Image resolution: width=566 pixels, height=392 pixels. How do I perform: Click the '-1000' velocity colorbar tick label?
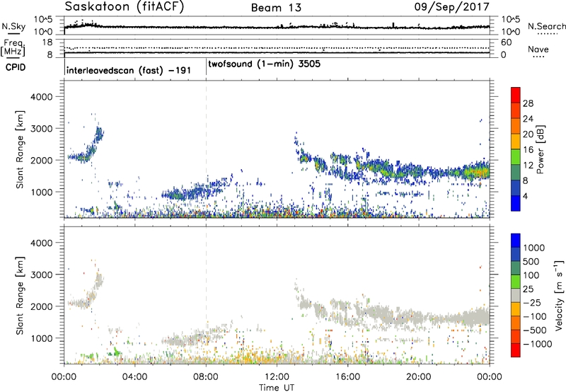click(537, 344)
